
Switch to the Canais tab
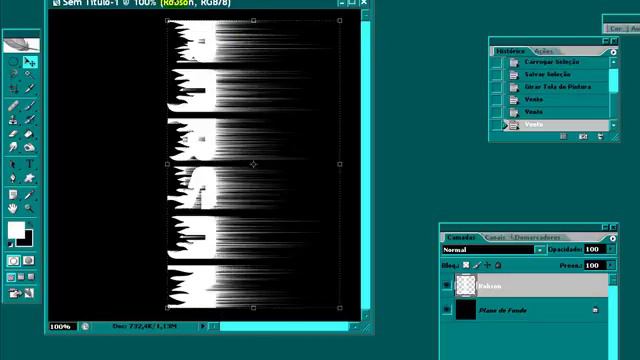pos(495,237)
